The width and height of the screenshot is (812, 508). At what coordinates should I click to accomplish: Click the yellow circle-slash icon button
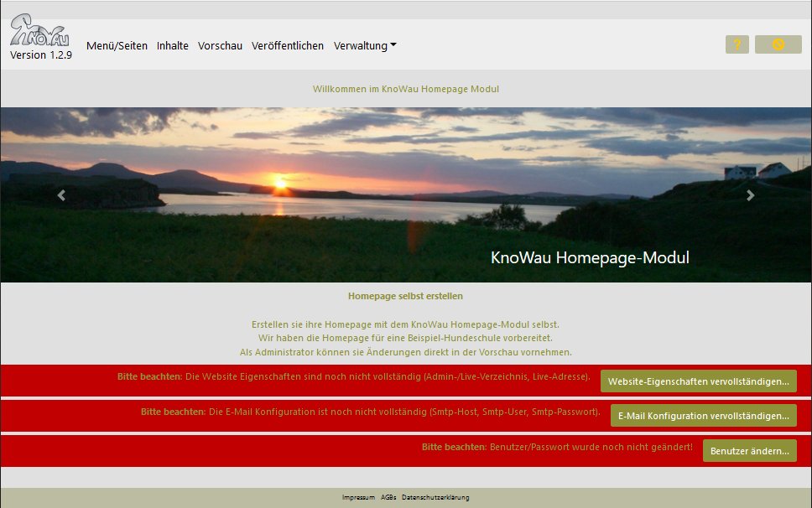pyautogui.click(x=778, y=44)
